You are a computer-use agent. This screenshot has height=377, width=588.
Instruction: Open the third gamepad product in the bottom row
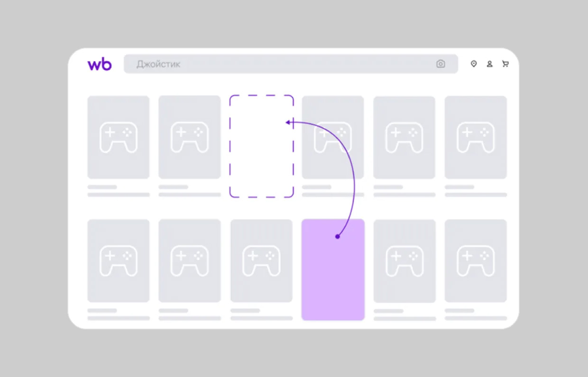261,261
